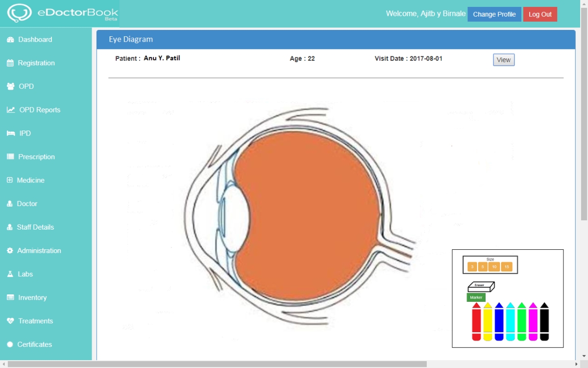Click the horizontal scrollbar right arrow
Image resolution: width=588 pixels, height=368 pixels.
coord(576,364)
